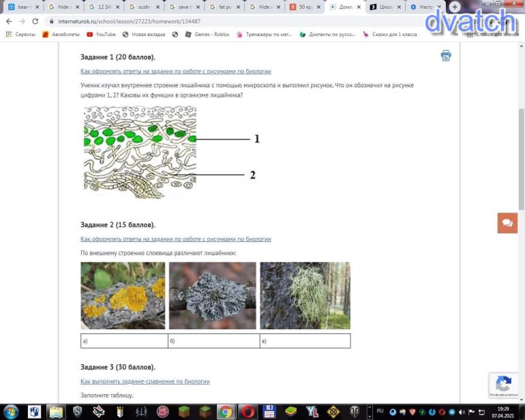Launch Opera from the taskbar
This screenshot has width=525, height=420.
[247, 412]
